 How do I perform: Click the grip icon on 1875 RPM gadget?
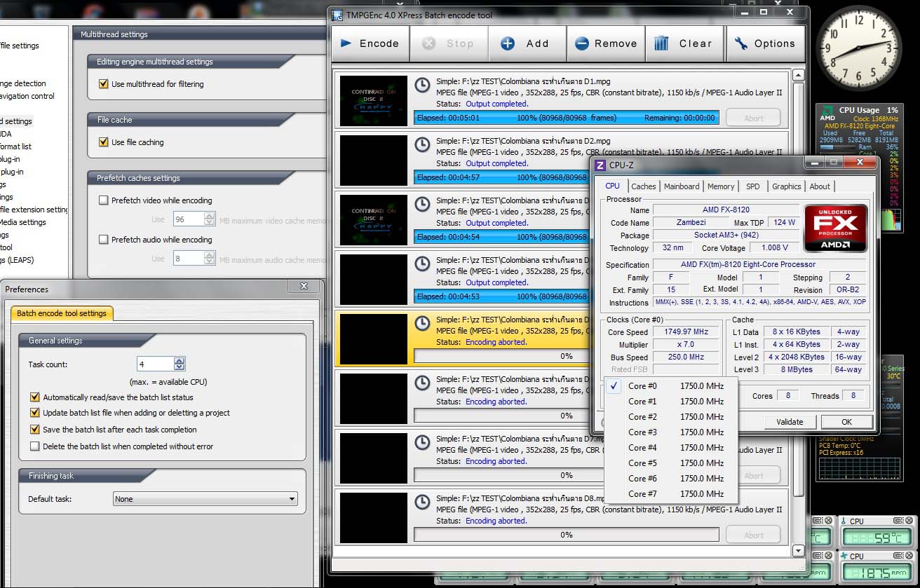(900, 556)
